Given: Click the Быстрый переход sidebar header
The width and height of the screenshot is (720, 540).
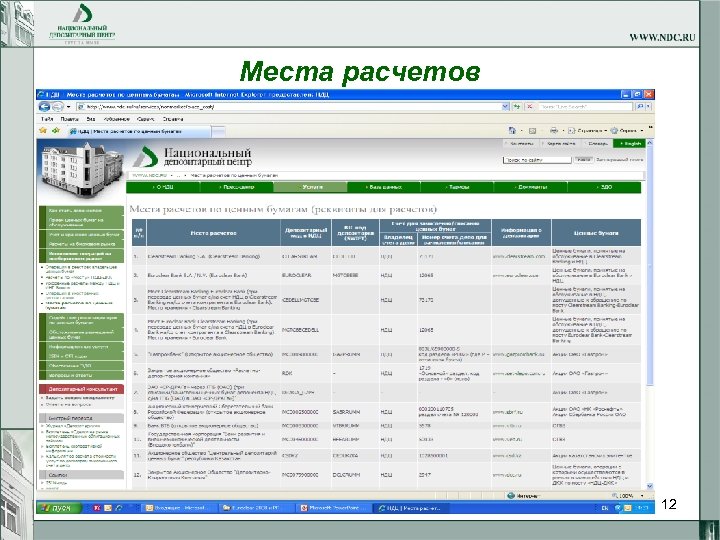Looking at the screenshot, I should pyautogui.click(x=82, y=418).
